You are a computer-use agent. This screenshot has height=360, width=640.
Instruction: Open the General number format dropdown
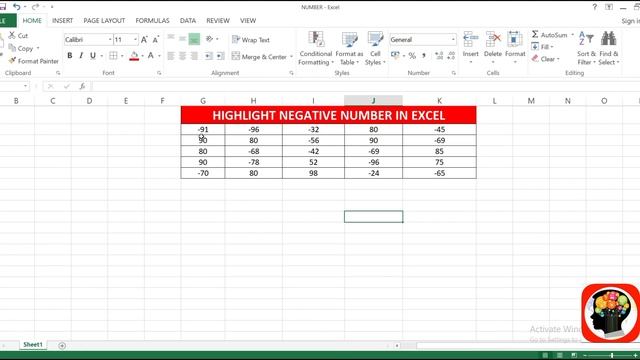pos(453,40)
